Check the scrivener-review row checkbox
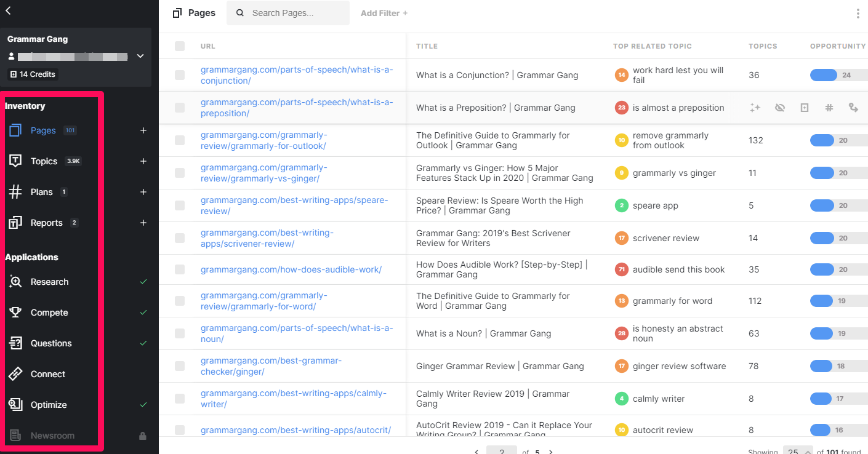 (x=180, y=238)
